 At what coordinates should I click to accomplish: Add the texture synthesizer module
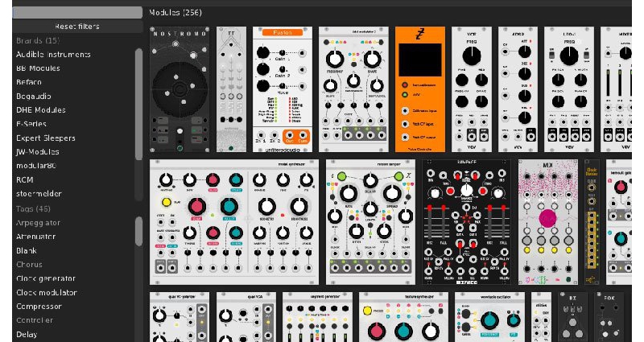tap(403, 317)
